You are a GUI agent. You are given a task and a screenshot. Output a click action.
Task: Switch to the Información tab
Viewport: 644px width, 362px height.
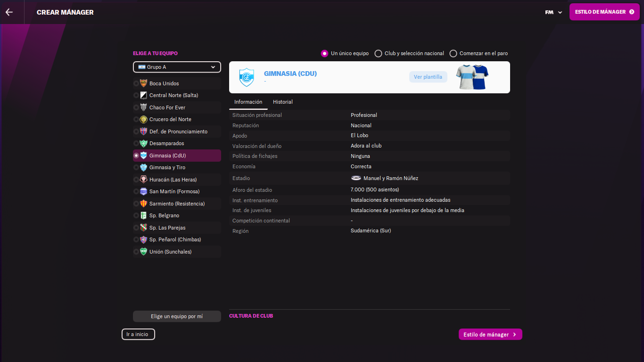[248, 102]
